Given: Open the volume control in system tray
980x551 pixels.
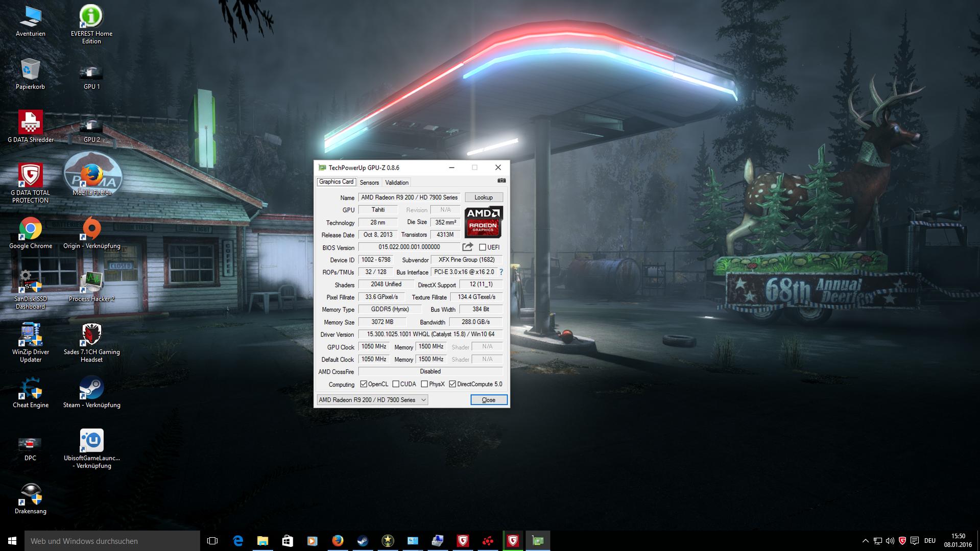Looking at the screenshot, I should [x=890, y=541].
